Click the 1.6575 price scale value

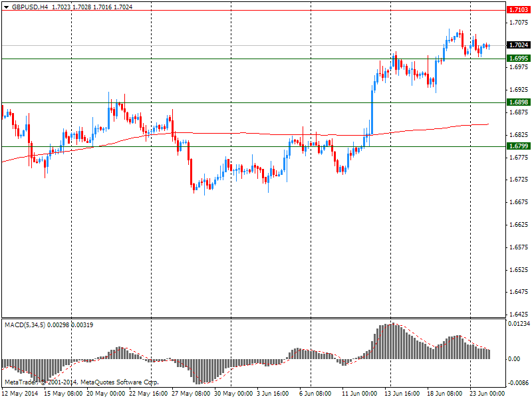(x=519, y=247)
